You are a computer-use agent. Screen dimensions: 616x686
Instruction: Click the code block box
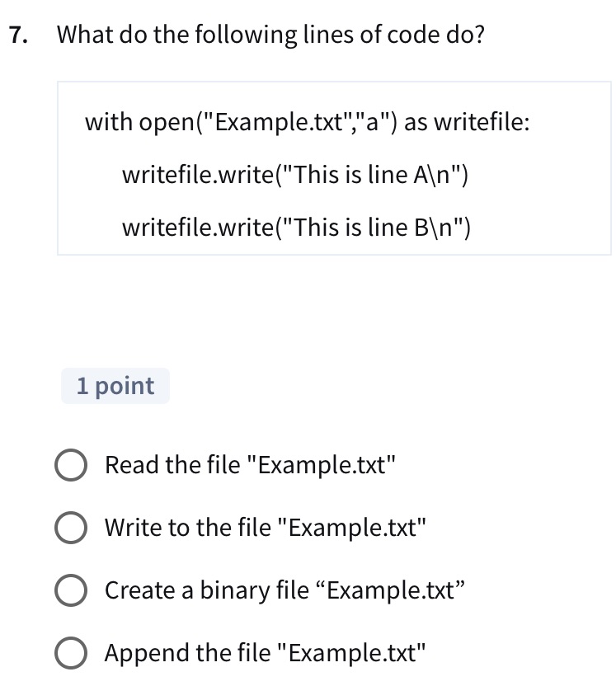[x=333, y=167]
